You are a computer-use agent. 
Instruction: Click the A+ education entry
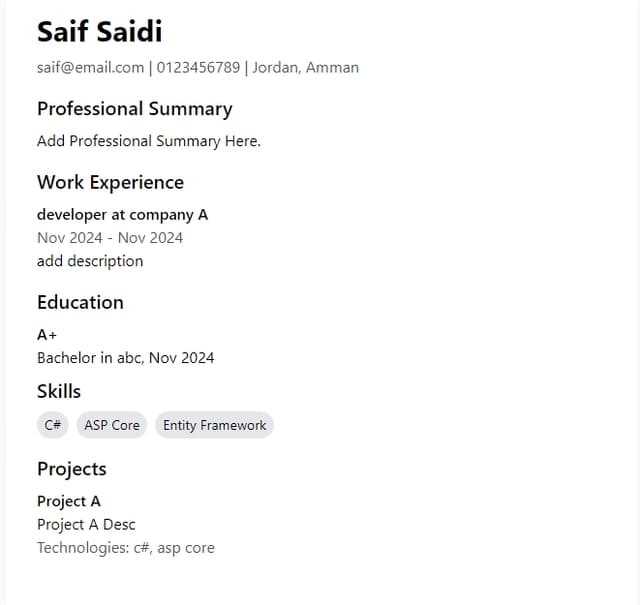(47, 335)
